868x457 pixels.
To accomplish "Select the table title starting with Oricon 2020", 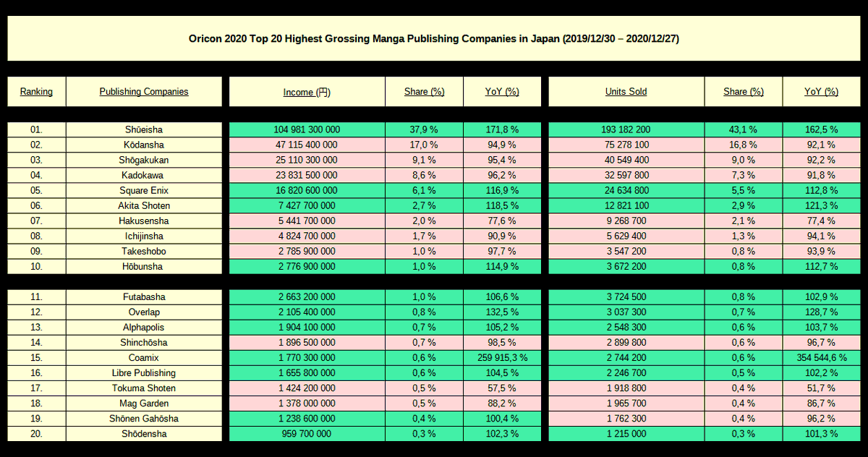I will pos(434,38).
